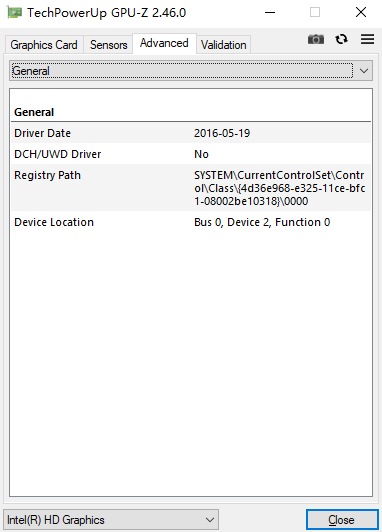
Task: Click the refresh arrows icon
Action: [x=341, y=39]
